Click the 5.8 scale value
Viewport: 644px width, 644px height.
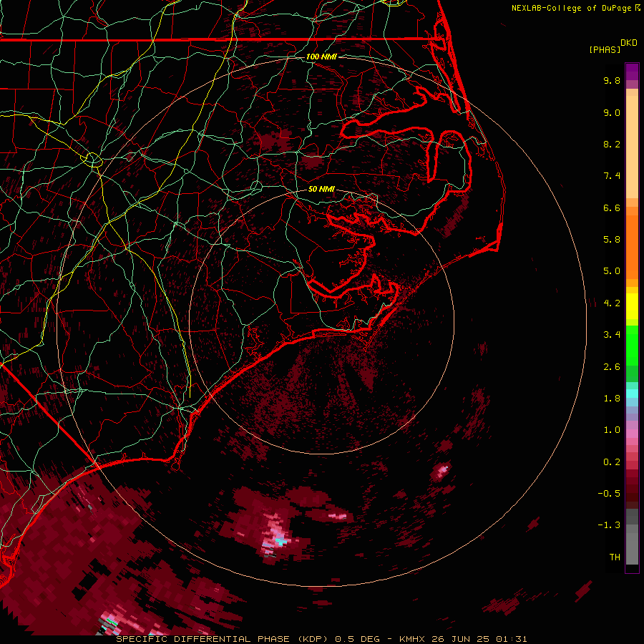[x=612, y=240]
